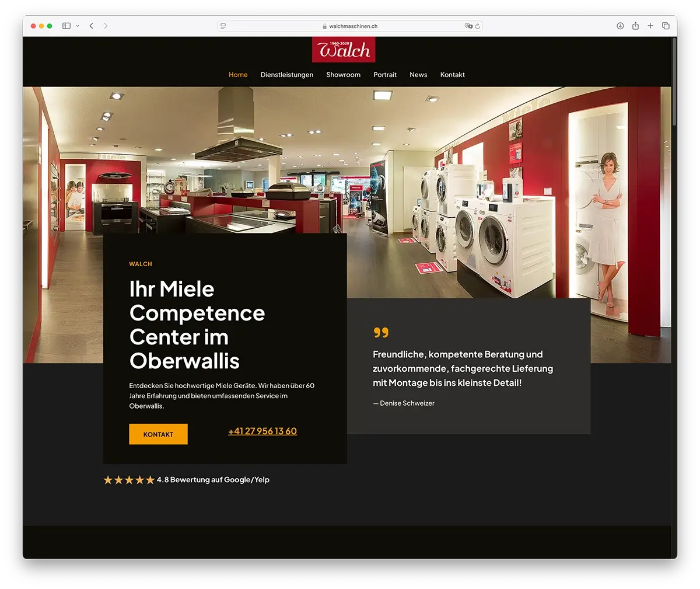Screen dimensions: 700x589
Task: Open the Dienstleistungen menu item
Action: coord(287,75)
